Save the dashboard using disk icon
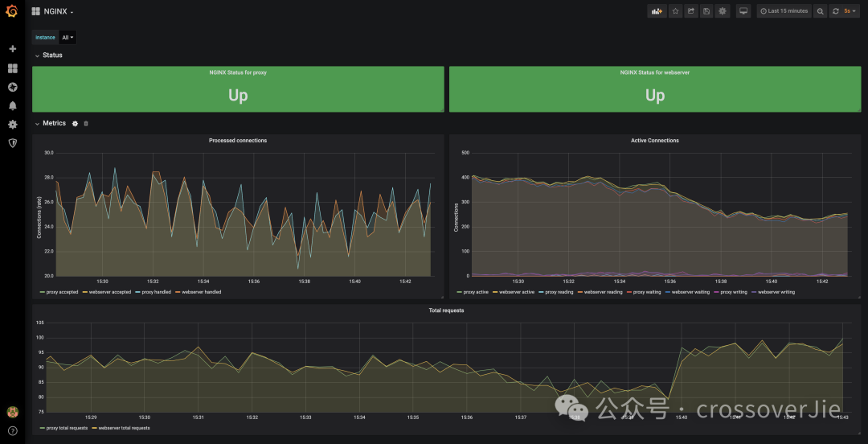This screenshot has height=444, width=868. [706, 11]
